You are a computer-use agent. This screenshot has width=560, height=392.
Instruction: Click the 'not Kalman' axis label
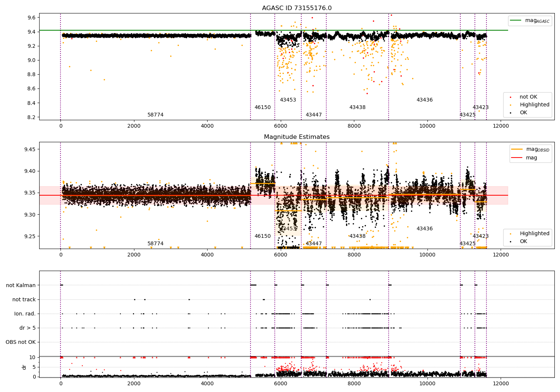click(x=21, y=285)
